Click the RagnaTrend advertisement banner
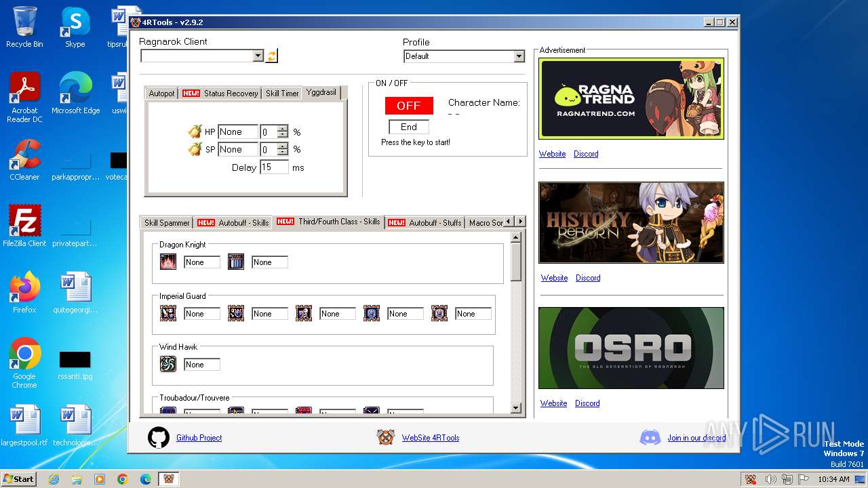Image resolution: width=868 pixels, height=488 pixels. [631, 98]
